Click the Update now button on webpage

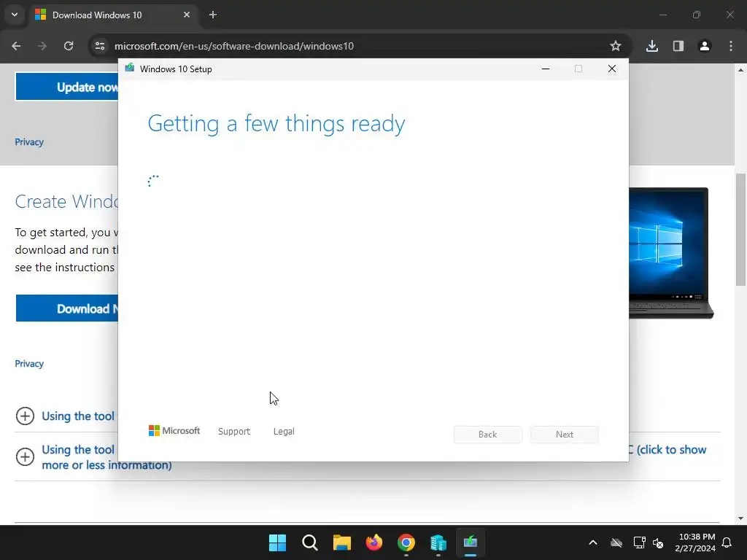point(66,87)
